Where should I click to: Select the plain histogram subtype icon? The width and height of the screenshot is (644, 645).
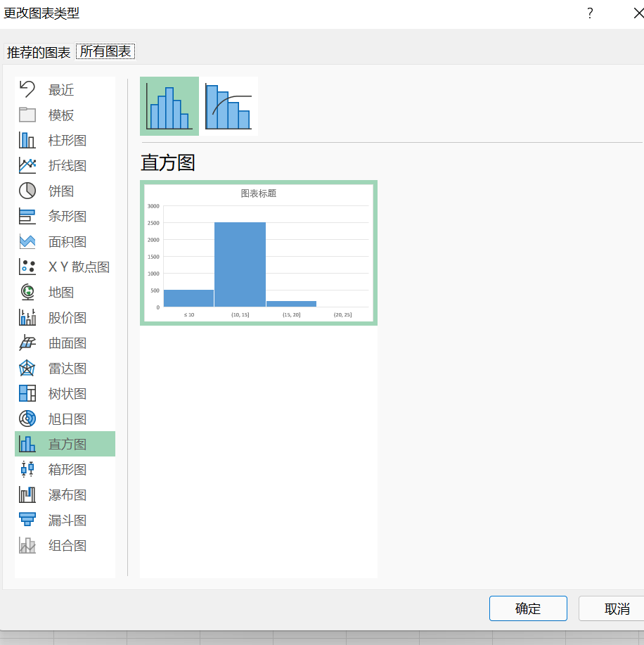coord(169,106)
